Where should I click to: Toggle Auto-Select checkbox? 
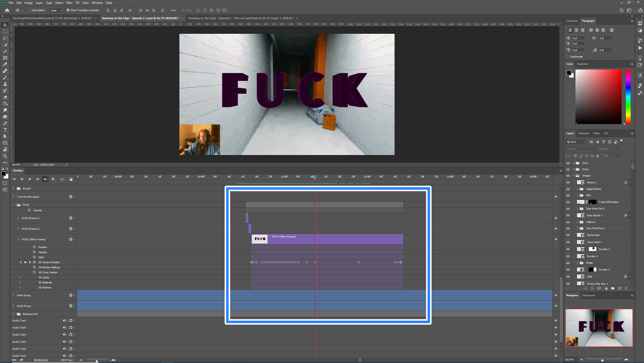pos(29,10)
